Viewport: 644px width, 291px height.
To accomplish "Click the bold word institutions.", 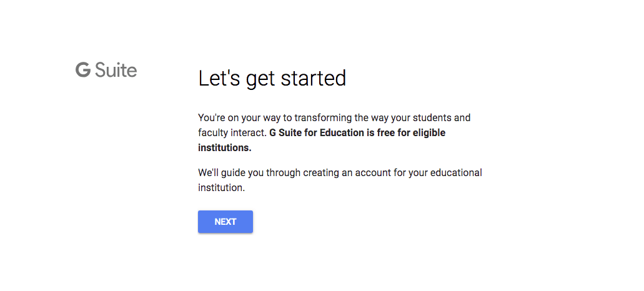I will pos(225,148).
